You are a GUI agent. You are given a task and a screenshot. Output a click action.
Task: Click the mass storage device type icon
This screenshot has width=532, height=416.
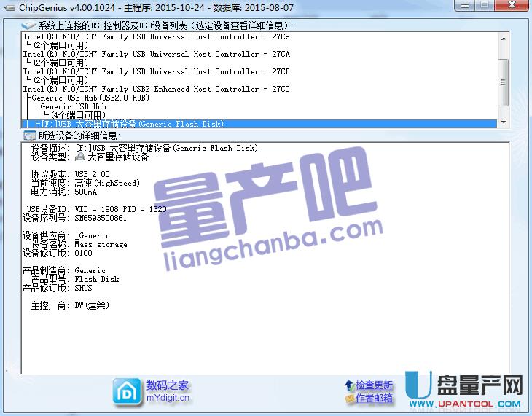point(81,157)
